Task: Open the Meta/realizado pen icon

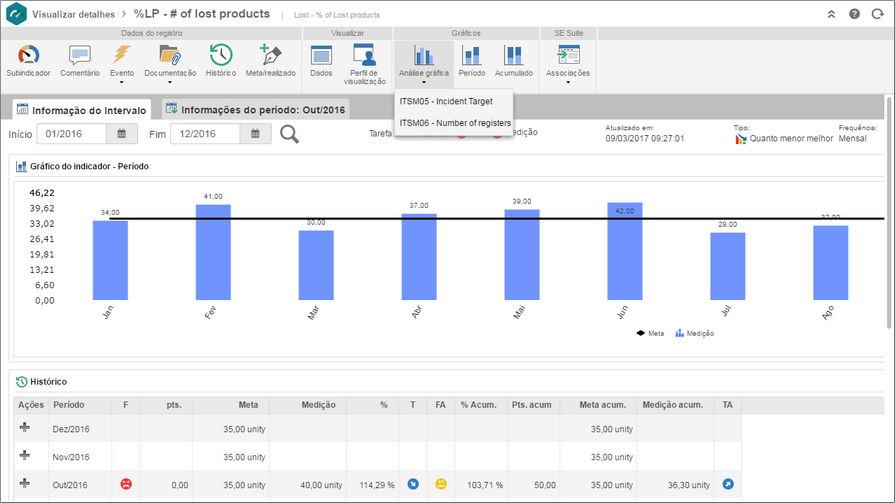Action: click(271, 55)
